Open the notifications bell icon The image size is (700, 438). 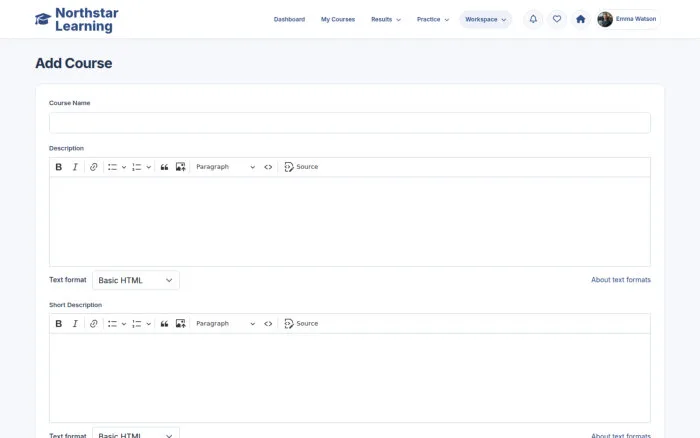pos(533,19)
